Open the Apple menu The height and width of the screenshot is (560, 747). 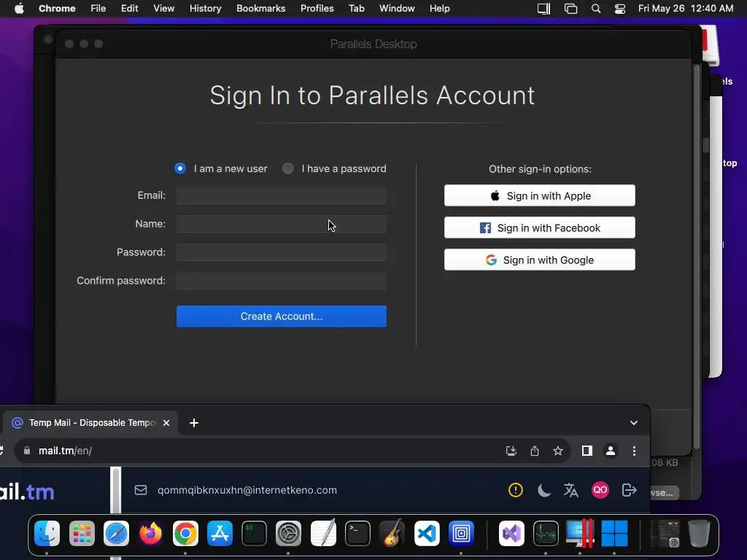click(19, 9)
